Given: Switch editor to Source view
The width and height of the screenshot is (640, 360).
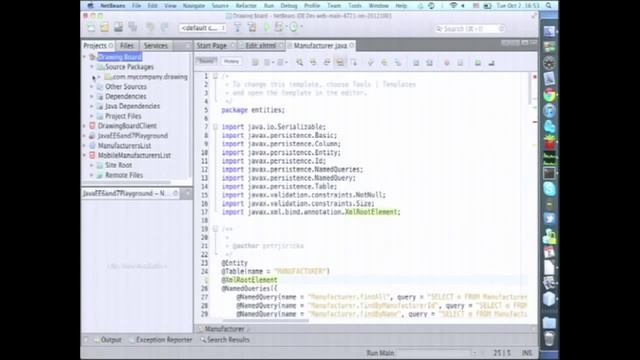Looking at the screenshot, I should [x=206, y=61].
